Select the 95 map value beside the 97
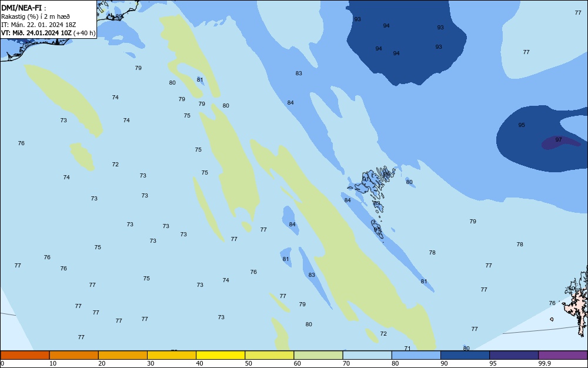This screenshot has height=368, width=588. pyautogui.click(x=521, y=125)
